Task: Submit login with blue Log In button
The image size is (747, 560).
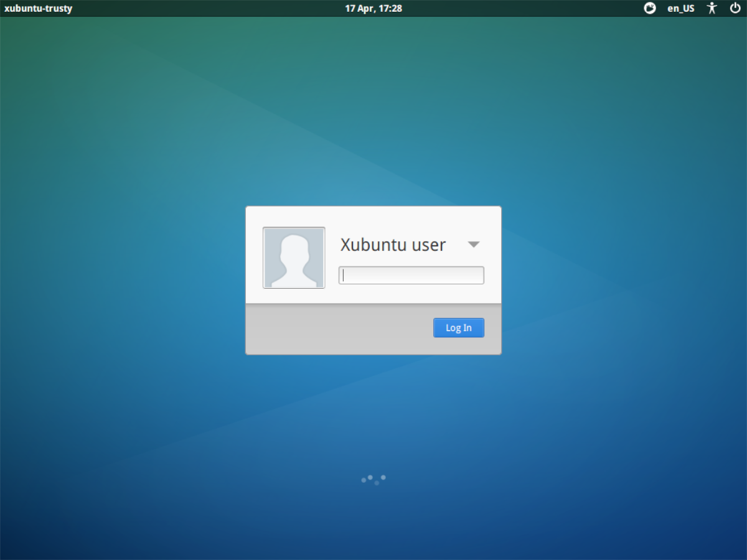Action: point(458,328)
